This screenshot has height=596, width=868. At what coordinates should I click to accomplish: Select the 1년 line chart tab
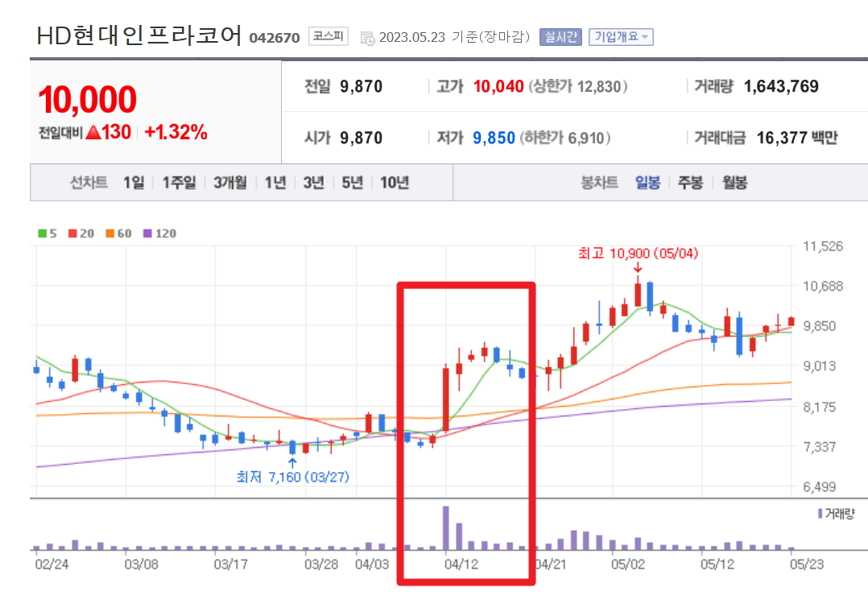point(275,182)
